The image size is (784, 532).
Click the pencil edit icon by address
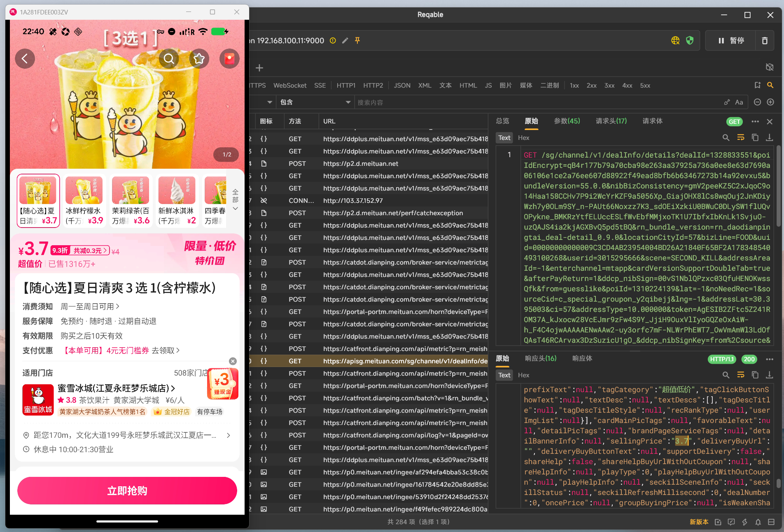[345, 40]
